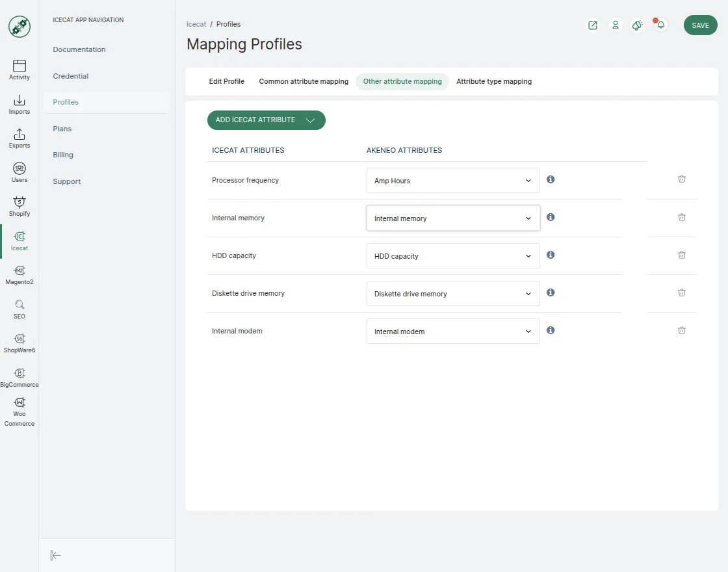
Task: Select the BigCommerce sidebar icon
Action: (x=19, y=374)
